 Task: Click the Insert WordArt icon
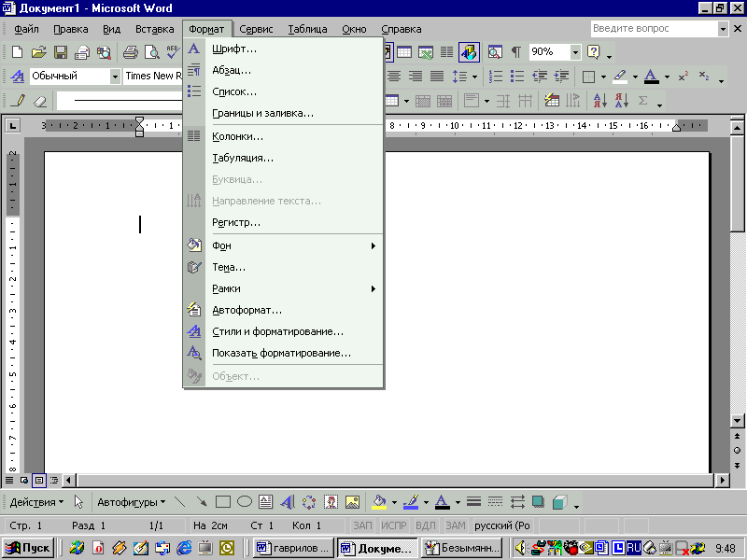288,502
